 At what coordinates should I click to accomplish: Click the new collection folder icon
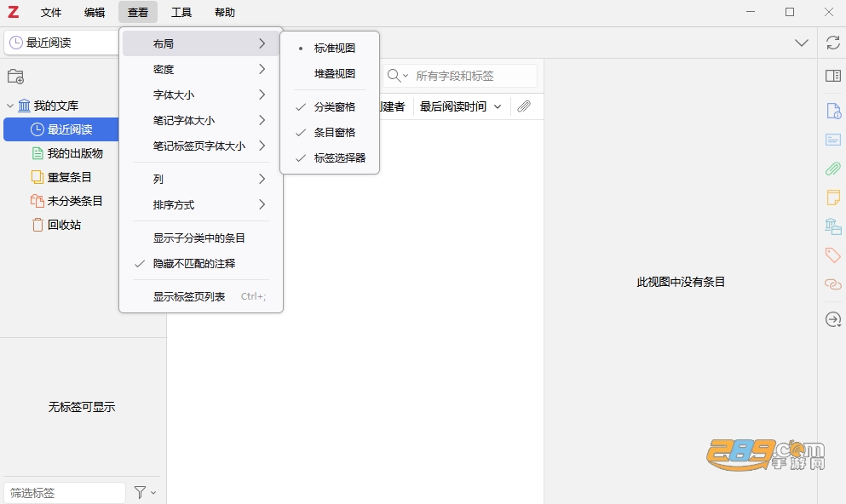click(x=15, y=77)
